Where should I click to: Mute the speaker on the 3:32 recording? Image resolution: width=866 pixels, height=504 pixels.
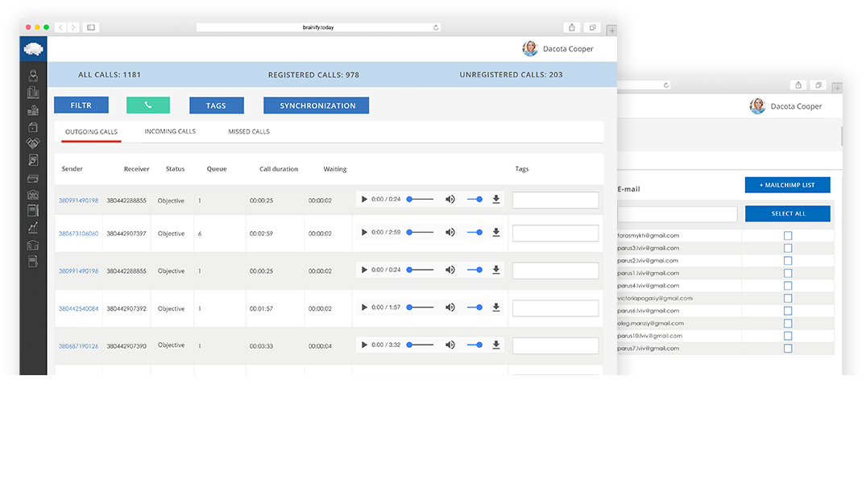click(x=450, y=345)
